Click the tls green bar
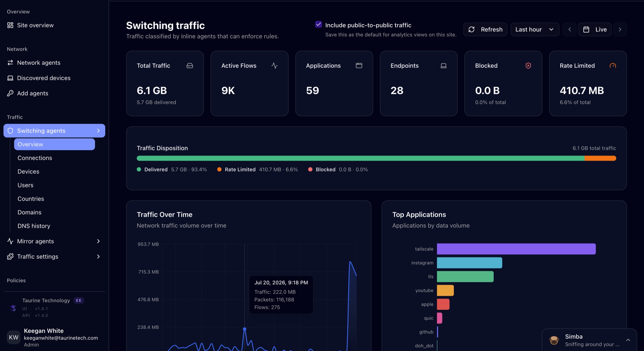The image size is (644, 351). coord(465,277)
